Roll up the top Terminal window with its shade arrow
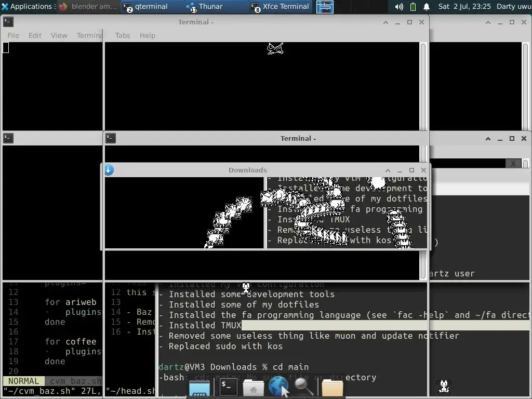 click(x=386, y=22)
